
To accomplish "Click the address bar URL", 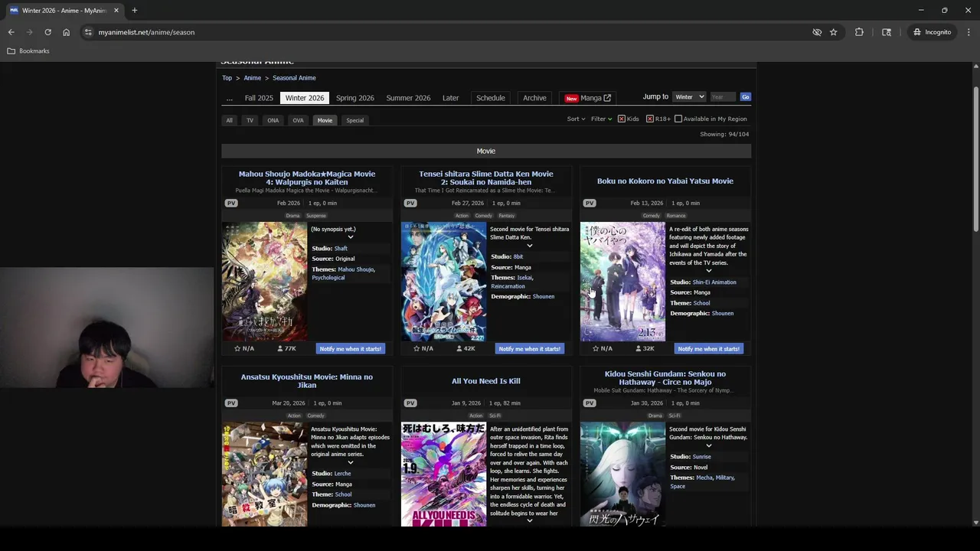I will pyautogui.click(x=146, y=32).
